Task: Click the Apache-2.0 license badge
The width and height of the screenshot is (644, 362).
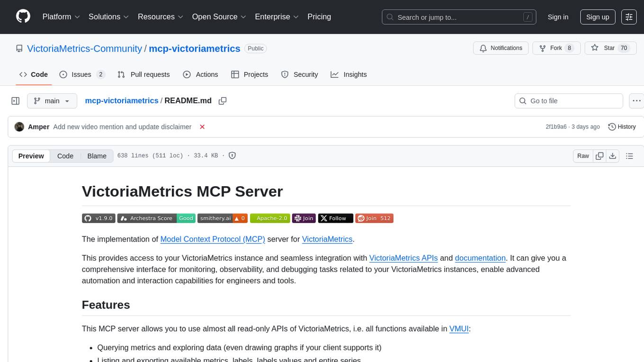Action: click(x=270, y=218)
